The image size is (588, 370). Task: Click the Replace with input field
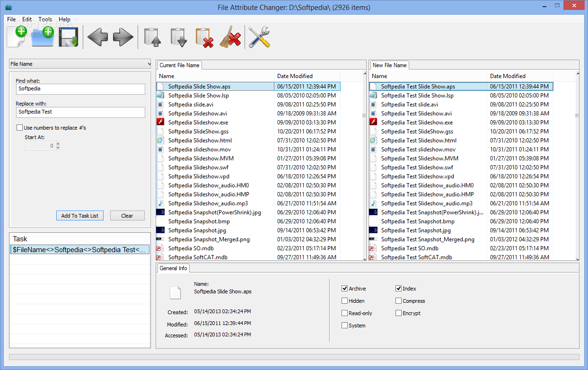pyautogui.click(x=80, y=112)
